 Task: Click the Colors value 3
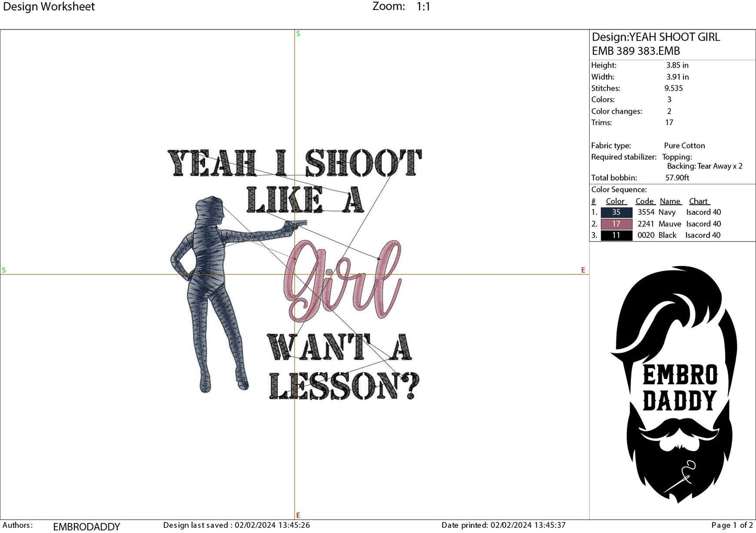coord(669,99)
